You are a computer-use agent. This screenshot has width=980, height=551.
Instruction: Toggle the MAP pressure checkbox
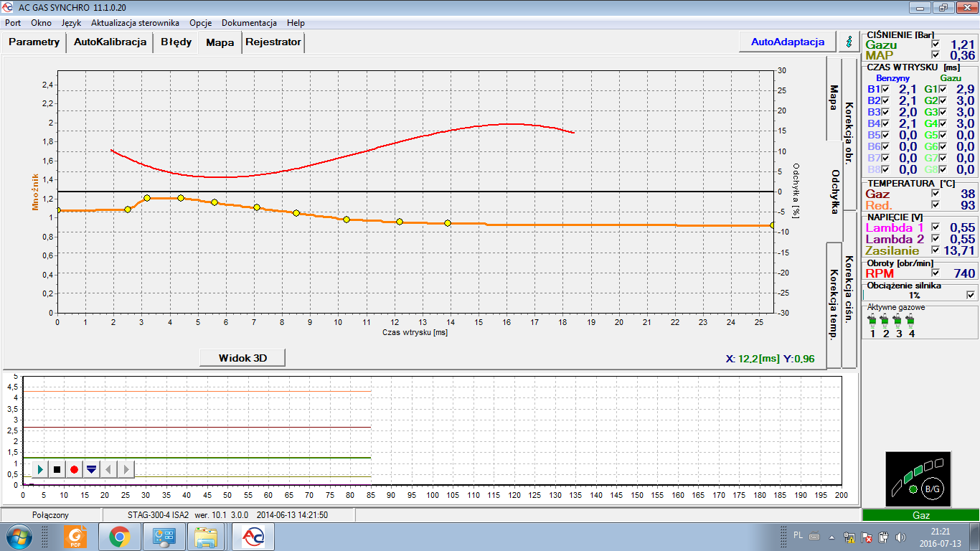(x=935, y=55)
